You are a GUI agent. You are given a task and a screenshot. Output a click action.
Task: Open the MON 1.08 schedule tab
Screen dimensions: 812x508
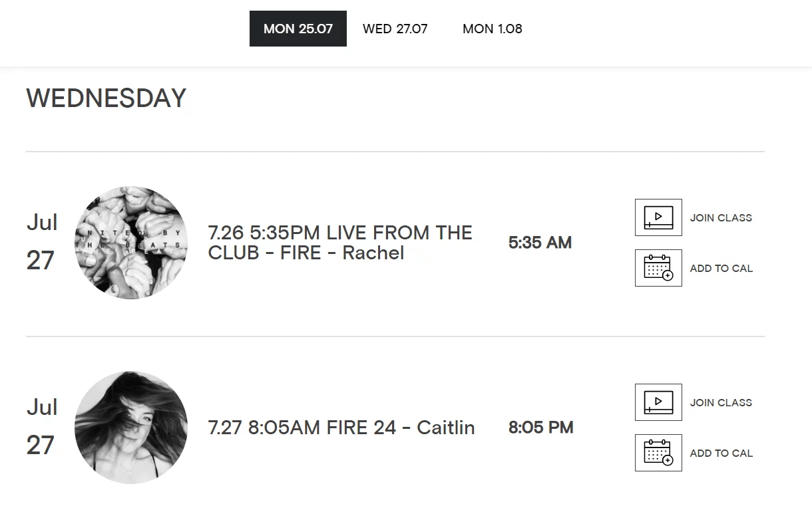492,28
